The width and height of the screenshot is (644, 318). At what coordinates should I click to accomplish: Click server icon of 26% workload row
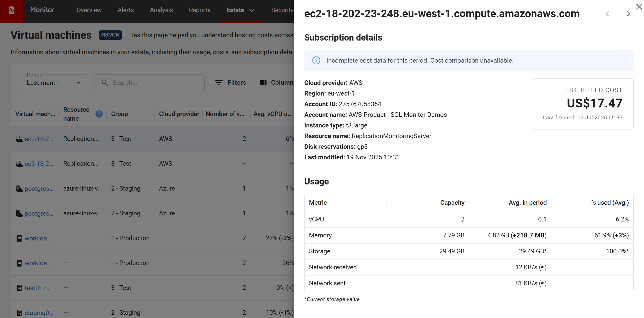coord(19,263)
